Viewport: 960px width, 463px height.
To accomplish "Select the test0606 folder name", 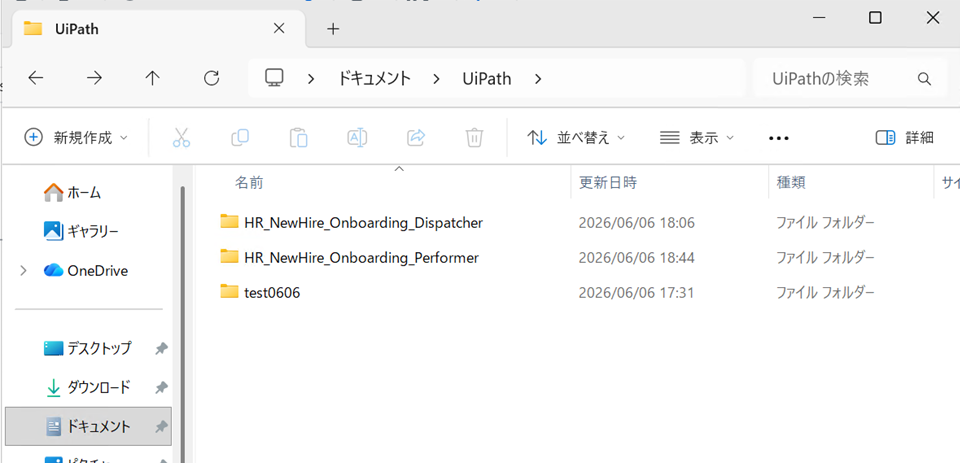I will click(272, 293).
